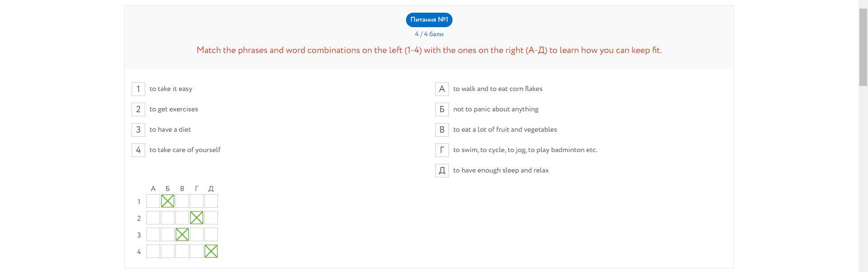Click letter А box for corn flakes option
Image resolution: width=868 pixels, height=272 pixels.
[442, 89]
